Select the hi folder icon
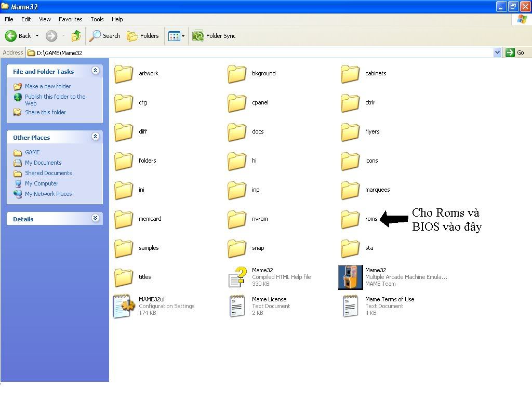Screen dimensions: 532x399 tap(237, 162)
